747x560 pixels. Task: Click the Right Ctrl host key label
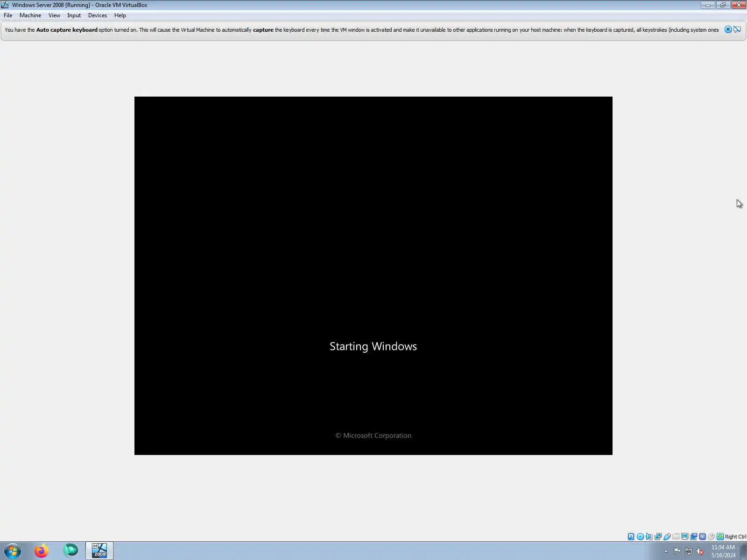[735, 537]
